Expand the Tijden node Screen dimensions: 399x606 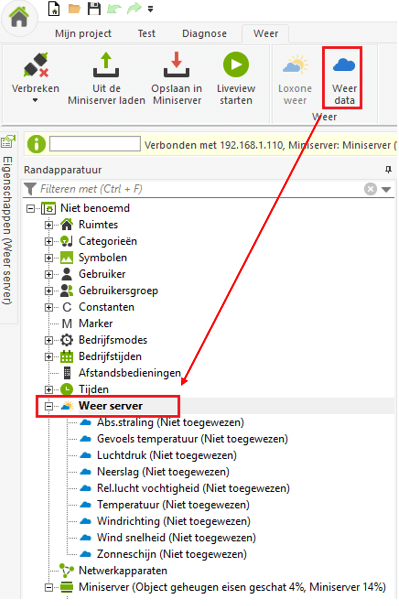[49, 390]
